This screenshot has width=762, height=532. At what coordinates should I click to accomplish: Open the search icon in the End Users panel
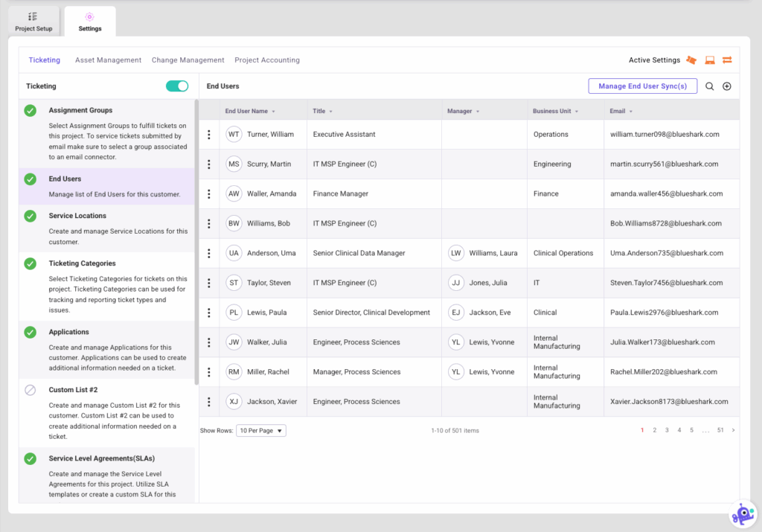click(x=709, y=86)
